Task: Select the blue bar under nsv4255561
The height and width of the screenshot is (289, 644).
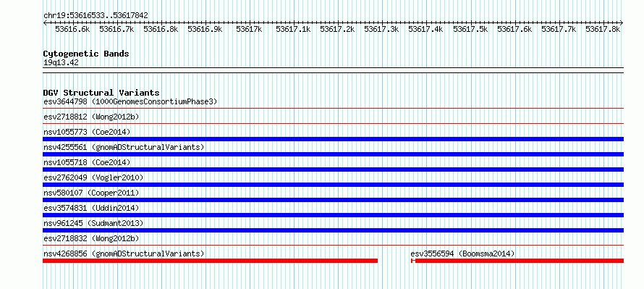Action: pos(333,154)
